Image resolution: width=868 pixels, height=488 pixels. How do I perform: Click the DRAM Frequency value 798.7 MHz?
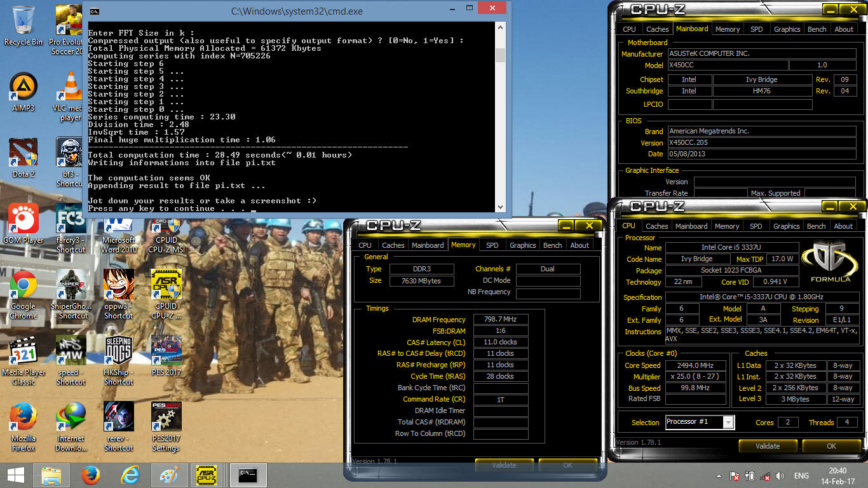pyautogui.click(x=501, y=320)
